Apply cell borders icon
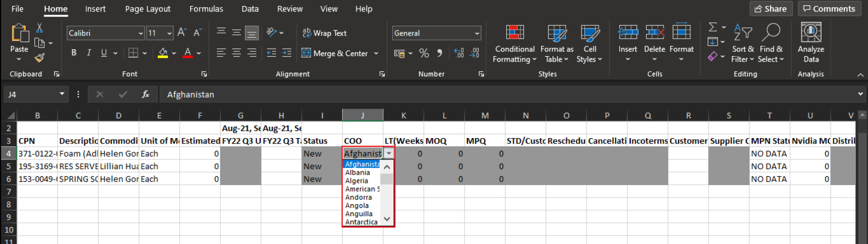This screenshot has width=868, height=244. [x=133, y=53]
